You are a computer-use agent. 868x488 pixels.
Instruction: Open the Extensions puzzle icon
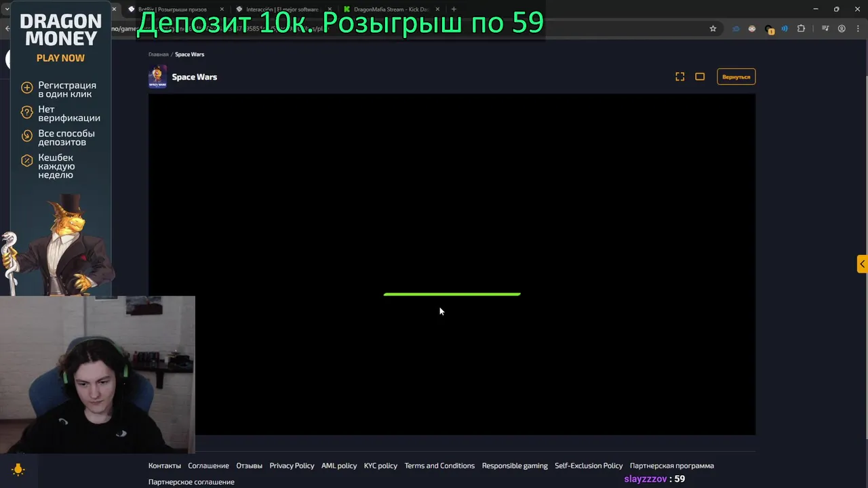(x=801, y=28)
